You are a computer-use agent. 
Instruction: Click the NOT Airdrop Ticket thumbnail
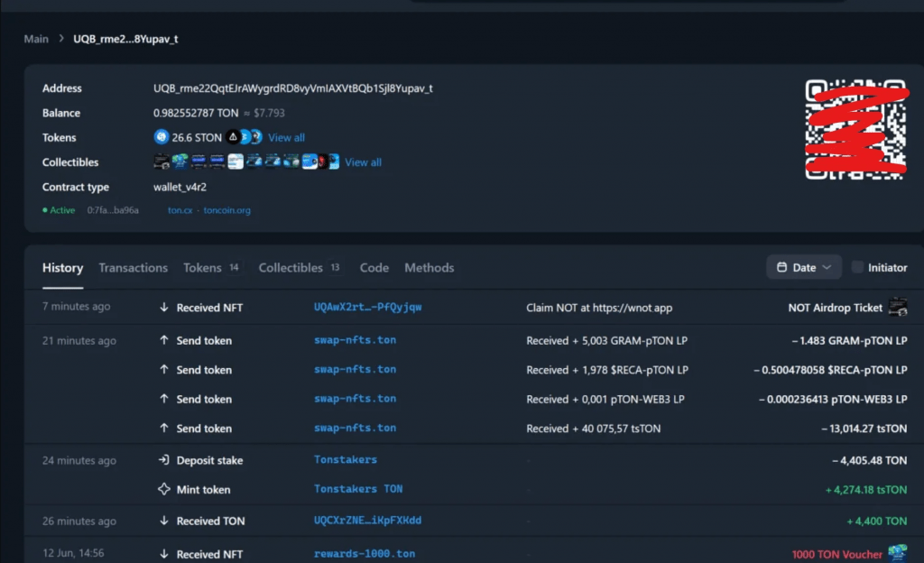coord(898,308)
